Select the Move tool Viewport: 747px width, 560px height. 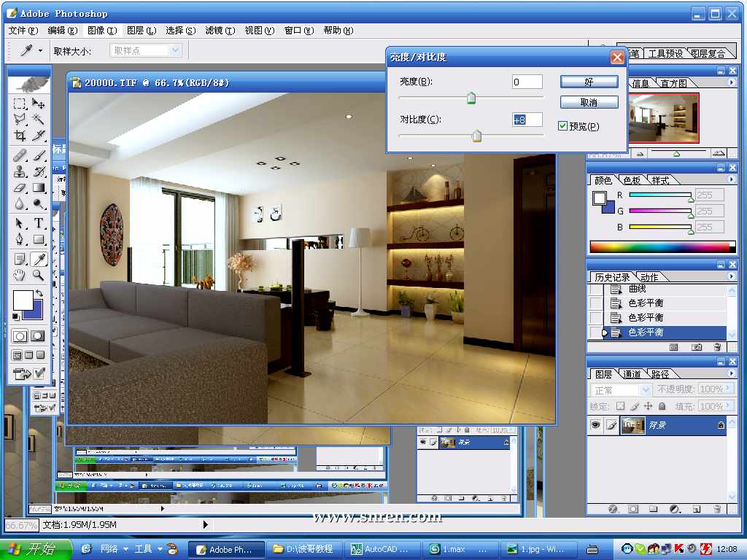point(38,104)
